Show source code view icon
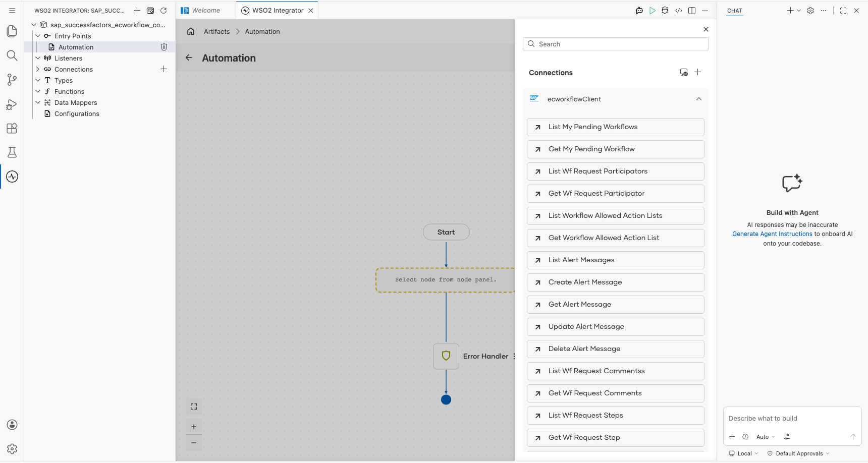This screenshot has height=463, width=868. tap(679, 11)
